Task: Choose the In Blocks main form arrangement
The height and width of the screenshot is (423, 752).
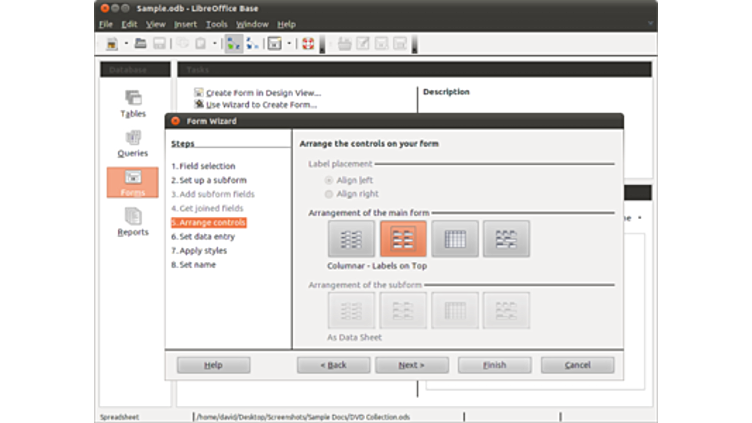Action: click(x=506, y=239)
